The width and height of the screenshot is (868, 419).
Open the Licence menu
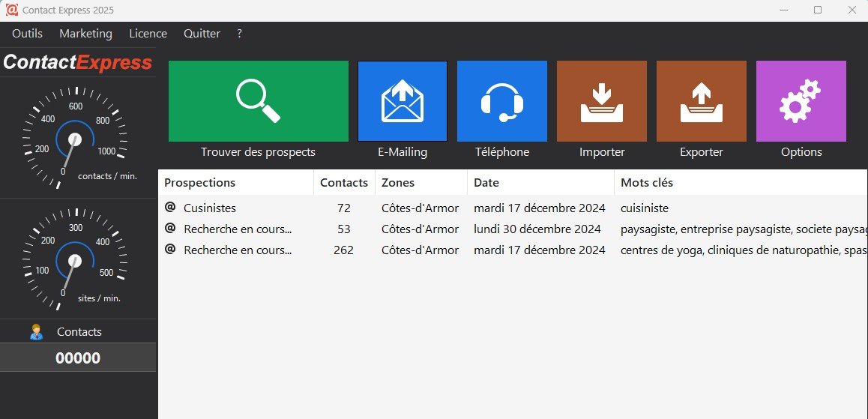tap(148, 33)
